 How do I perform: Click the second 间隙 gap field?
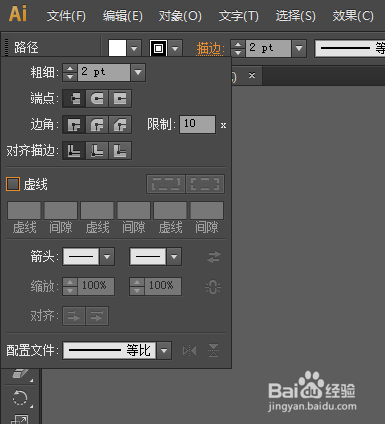point(134,210)
